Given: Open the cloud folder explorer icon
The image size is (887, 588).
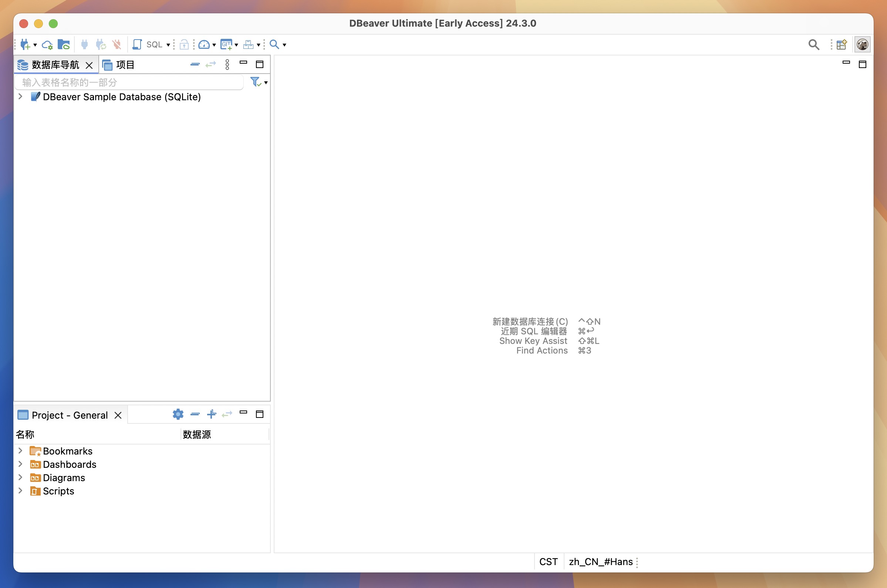Looking at the screenshot, I should pyautogui.click(x=64, y=45).
